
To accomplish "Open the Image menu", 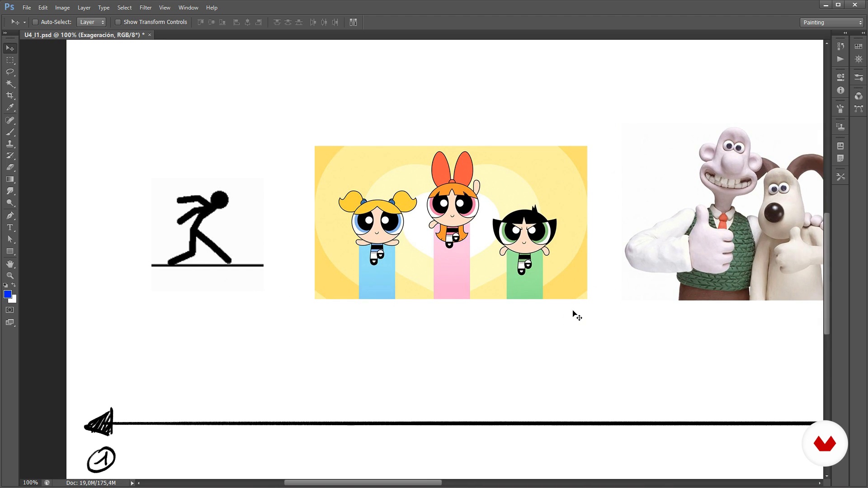I will click(62, 8).
